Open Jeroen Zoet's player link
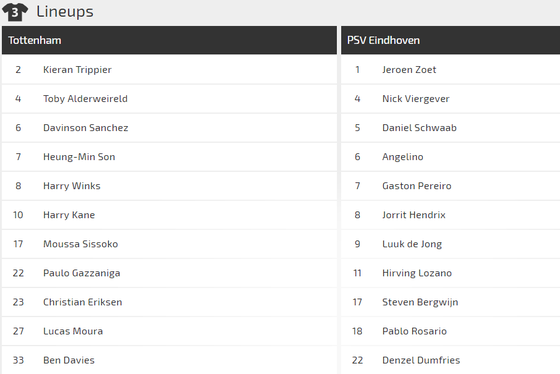Viewport: 560px width, 374px height. click(x=409, y=70)
